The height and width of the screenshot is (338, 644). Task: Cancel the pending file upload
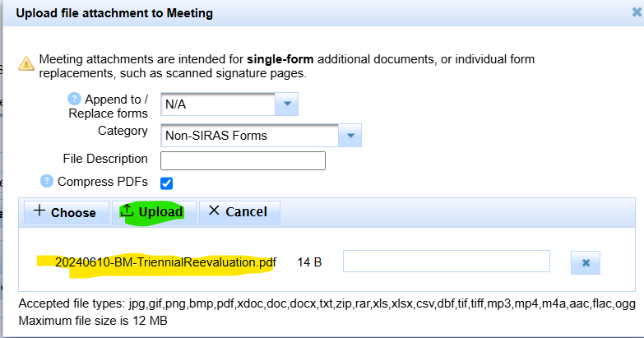[239, 212]
